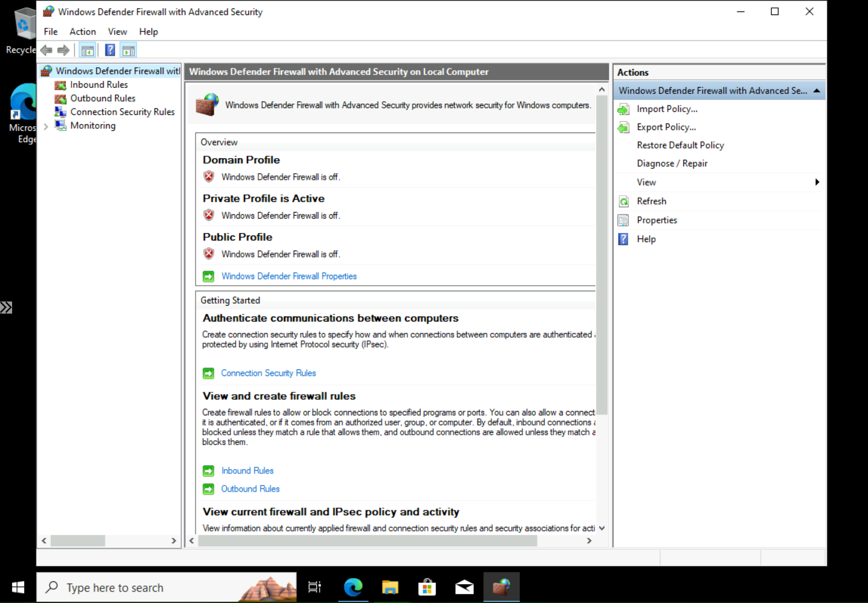Open the File menu
This screenshot has width=868, height=603.
[x=51, y=31]
